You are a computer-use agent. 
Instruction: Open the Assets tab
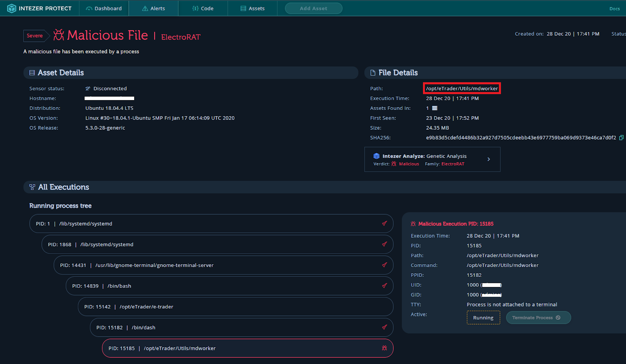pyautogui.click(x=252, y=8)
